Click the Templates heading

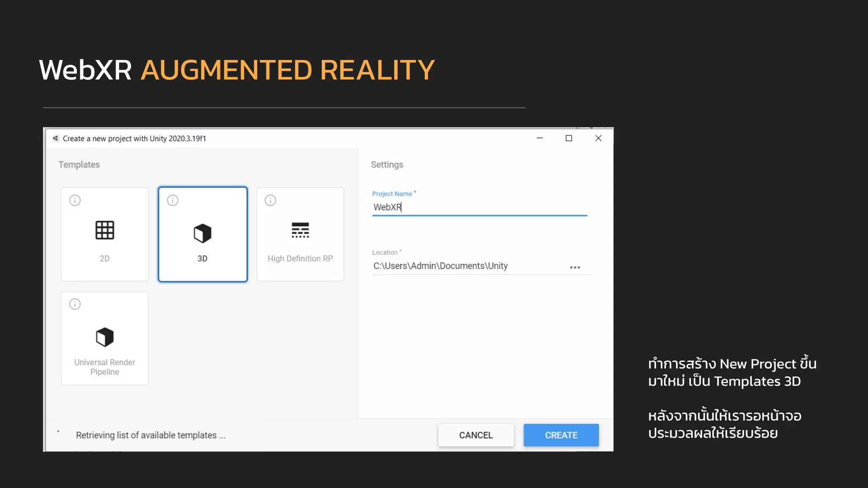[x=79, y=165]
